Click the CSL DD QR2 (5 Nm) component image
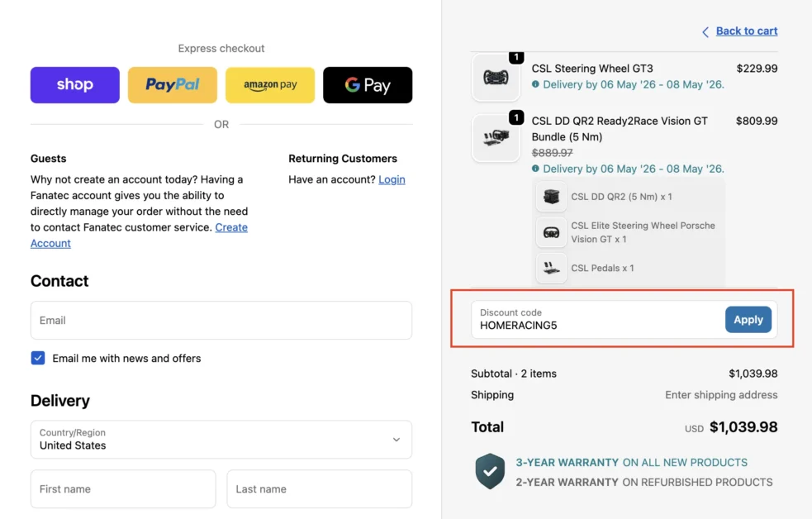Viewport: 812px width, 519px height. click(551, 197)
